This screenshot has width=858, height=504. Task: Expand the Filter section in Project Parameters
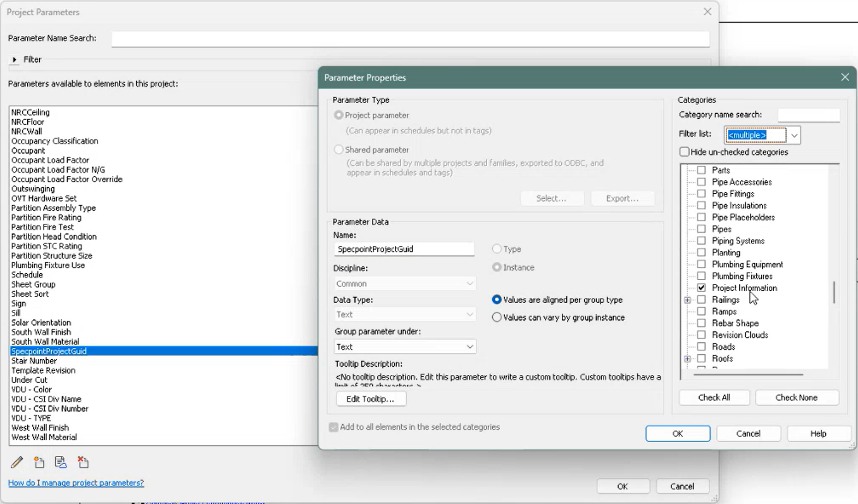click(15, 59)
